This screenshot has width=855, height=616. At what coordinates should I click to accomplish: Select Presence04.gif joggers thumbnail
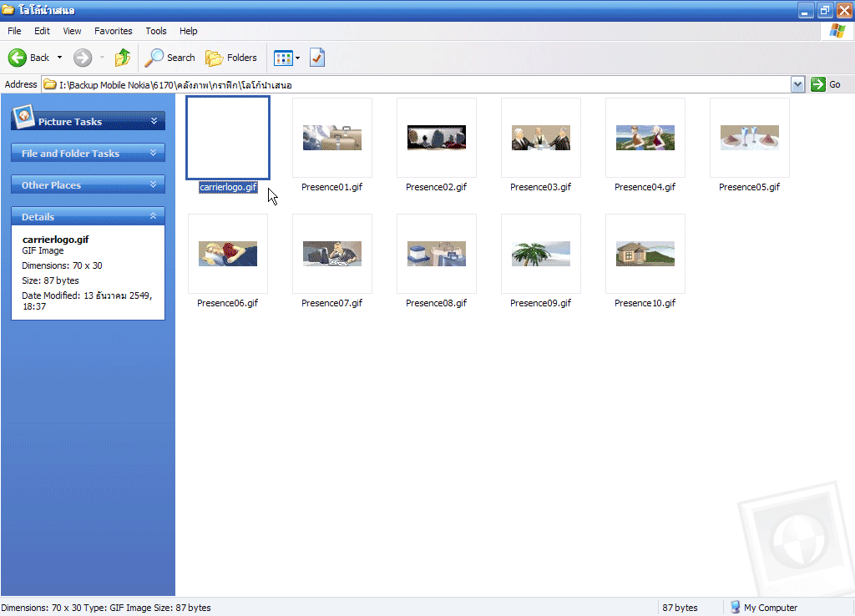(645, 138)
